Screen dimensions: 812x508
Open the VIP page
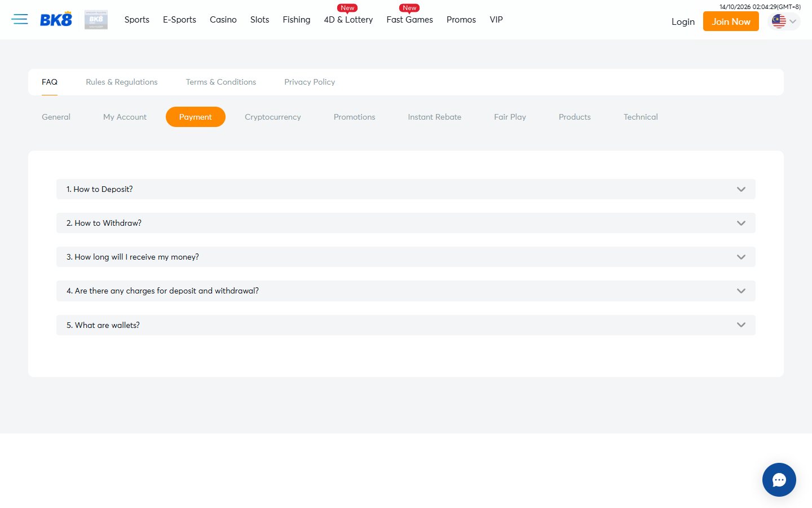tap(496, 20)
